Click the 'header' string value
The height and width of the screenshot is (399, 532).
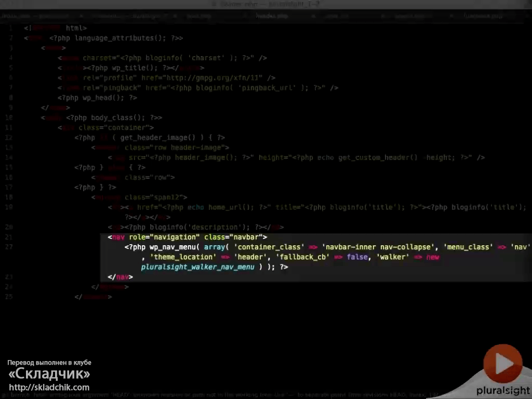click(250, 257)
